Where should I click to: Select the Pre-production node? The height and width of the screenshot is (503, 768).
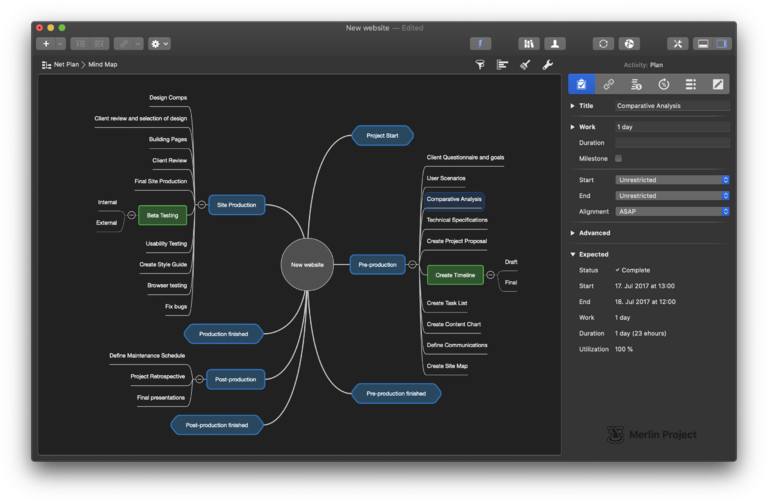(x=378, y=264)
